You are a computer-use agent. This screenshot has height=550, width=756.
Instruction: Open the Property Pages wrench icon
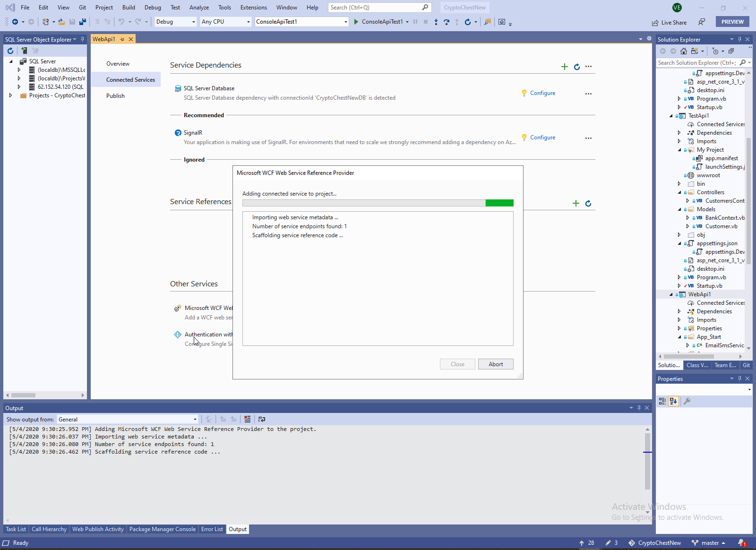pyautogui.click(x=687, y=401)
